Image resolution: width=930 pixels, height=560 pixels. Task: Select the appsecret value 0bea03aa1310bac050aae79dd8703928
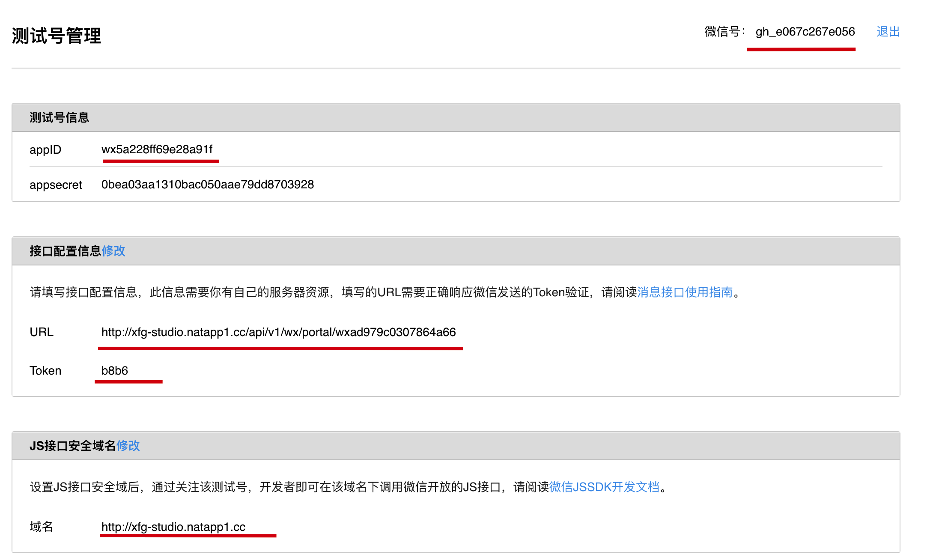[x=208, y=185]
